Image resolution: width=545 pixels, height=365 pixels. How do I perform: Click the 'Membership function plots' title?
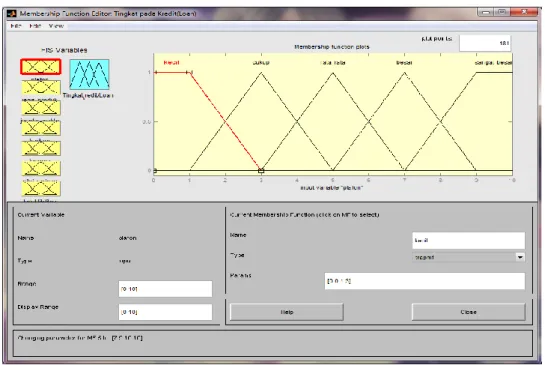(x=332, y=47)
